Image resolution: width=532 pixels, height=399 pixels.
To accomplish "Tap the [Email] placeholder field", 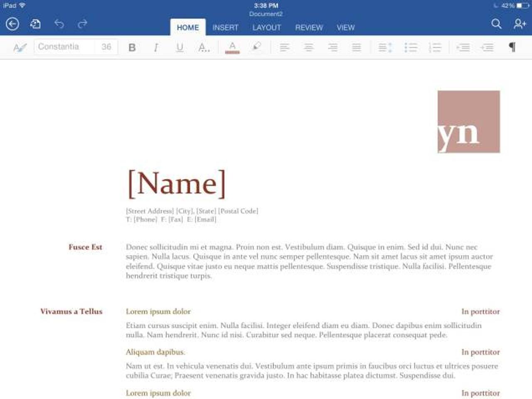I will tap(205, 219).
